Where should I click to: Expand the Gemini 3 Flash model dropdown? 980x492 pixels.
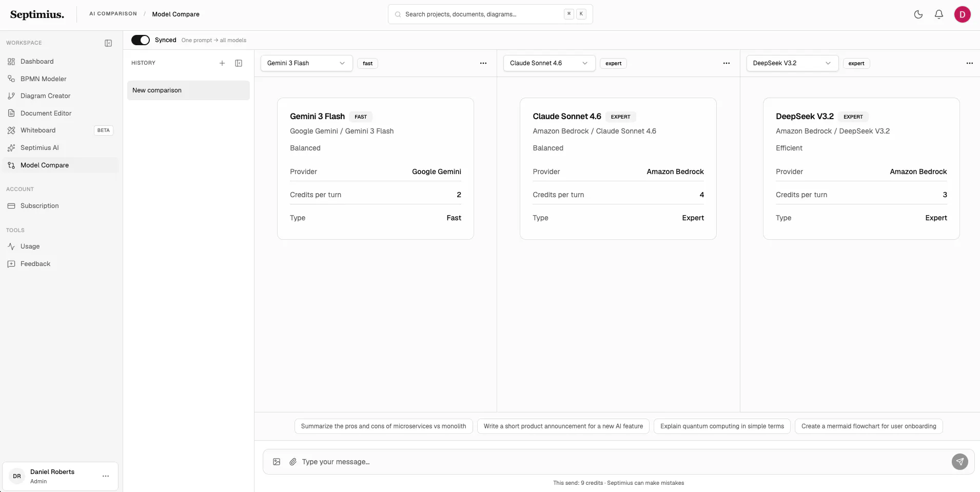(306, 63)
